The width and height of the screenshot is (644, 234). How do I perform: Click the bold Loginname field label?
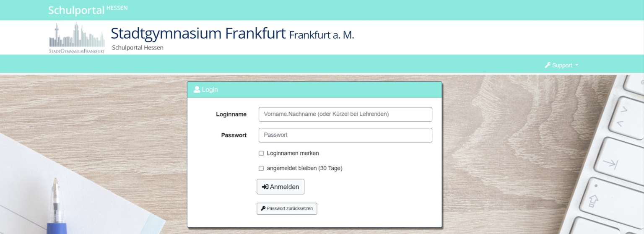point(231,114)
